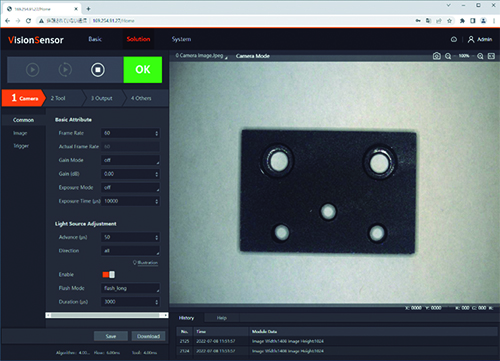Adjust the Exposure Time stepper arrows
The height and width of the screenshot is (361, 500).
157,201
